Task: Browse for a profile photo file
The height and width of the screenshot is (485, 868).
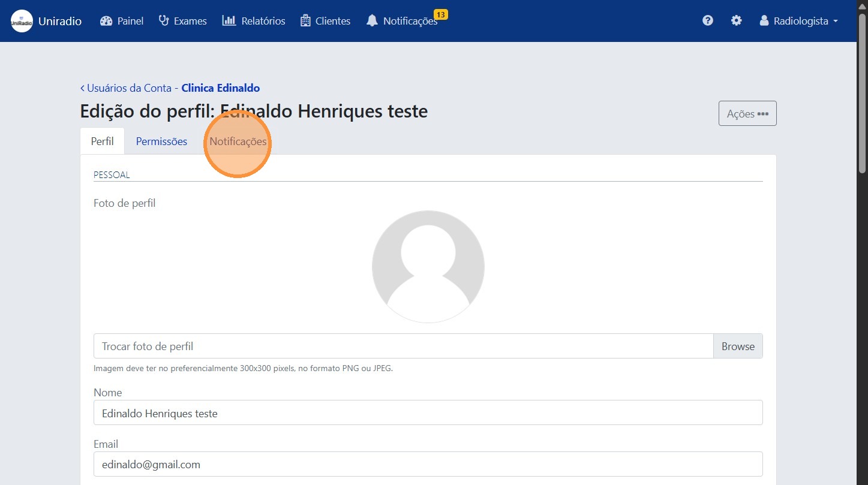Action: pyautogui.click(x=737, y=346)
